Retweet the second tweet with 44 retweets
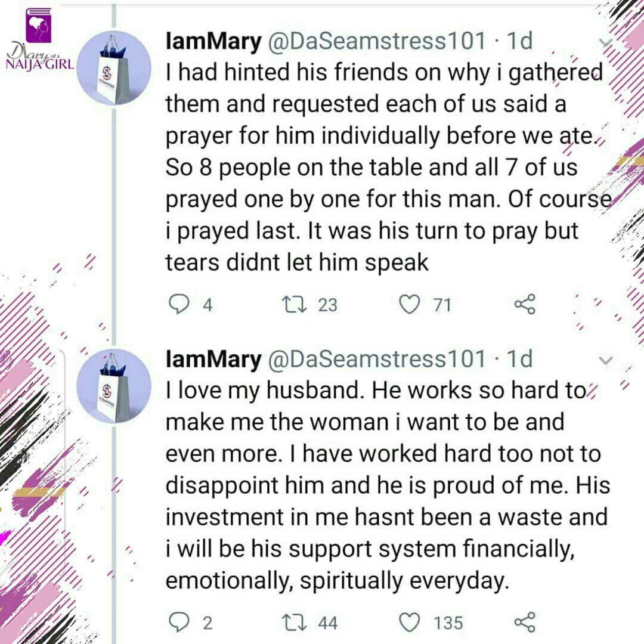This screenshot has width=644, height=644. pyautogui.click(x=294, y=622)
